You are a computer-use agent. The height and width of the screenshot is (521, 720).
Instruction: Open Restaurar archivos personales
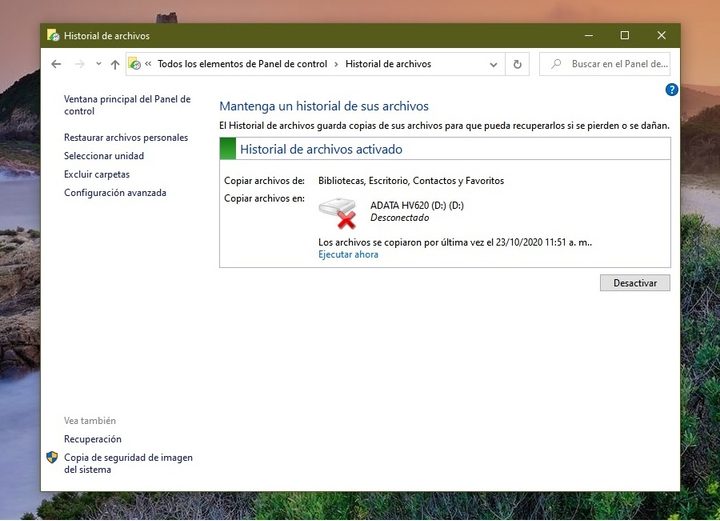(x=126, y=138)
